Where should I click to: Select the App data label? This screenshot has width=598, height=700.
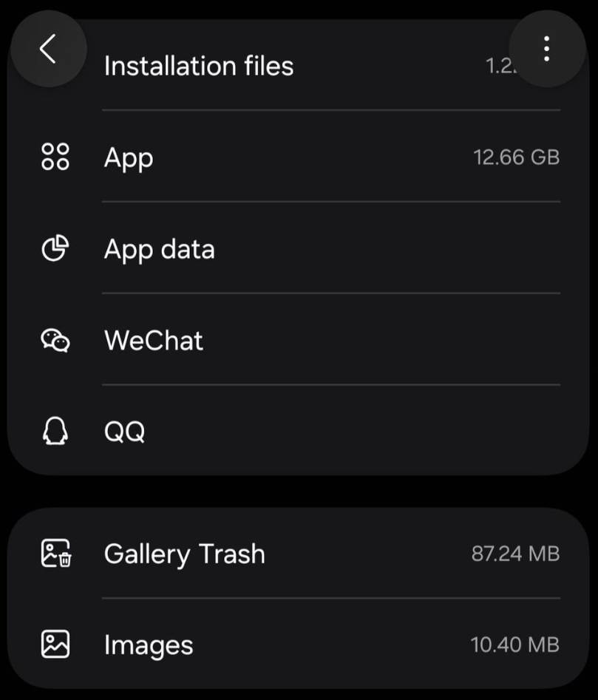pyautogui.click(x=160, y=249)
